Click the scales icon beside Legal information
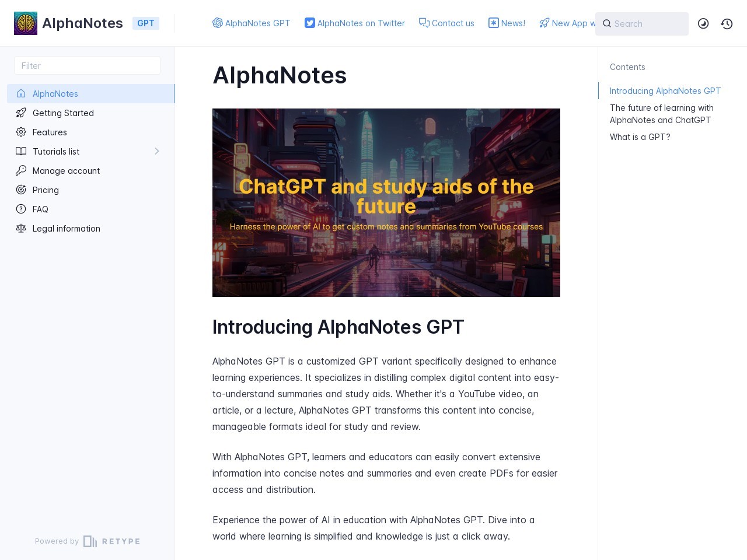 coord(21,228)
